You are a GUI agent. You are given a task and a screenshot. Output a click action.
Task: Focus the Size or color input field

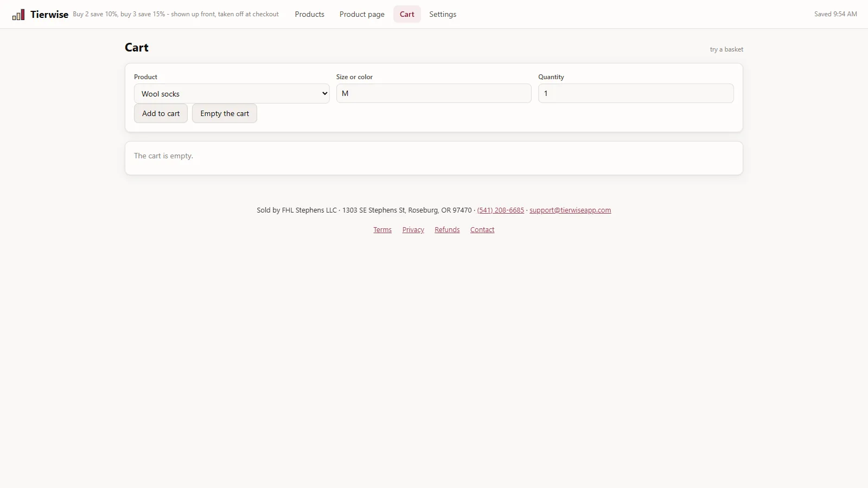coord(433,93)
